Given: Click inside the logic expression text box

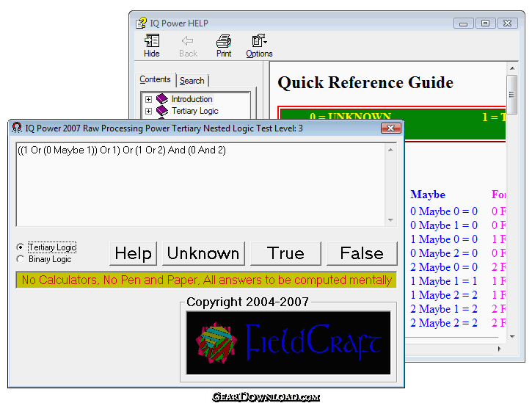Looking at the screenshot, I should click(x=201, y=185).
